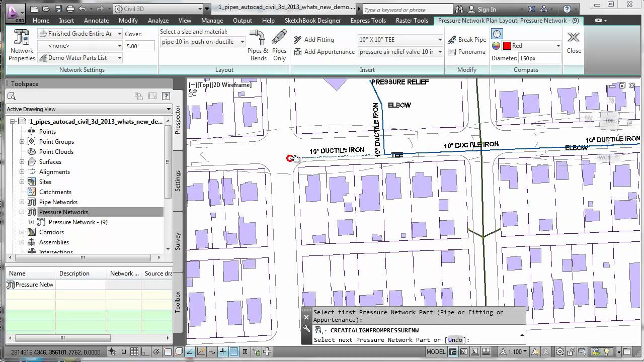The width and height of the screenshot is (644, 362).
Task: Click Sign In in the title bar
Action: 487,9
